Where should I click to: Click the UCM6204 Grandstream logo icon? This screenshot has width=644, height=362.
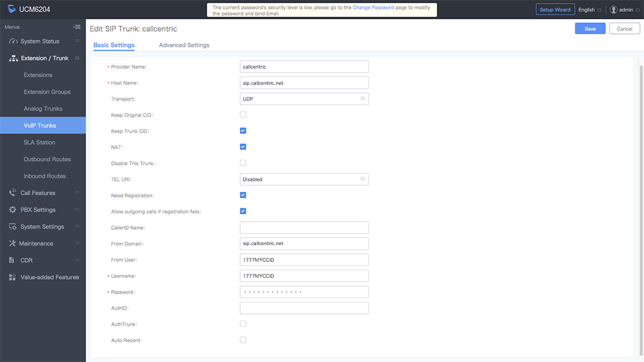pyautogui.click(x=12, y=9)
